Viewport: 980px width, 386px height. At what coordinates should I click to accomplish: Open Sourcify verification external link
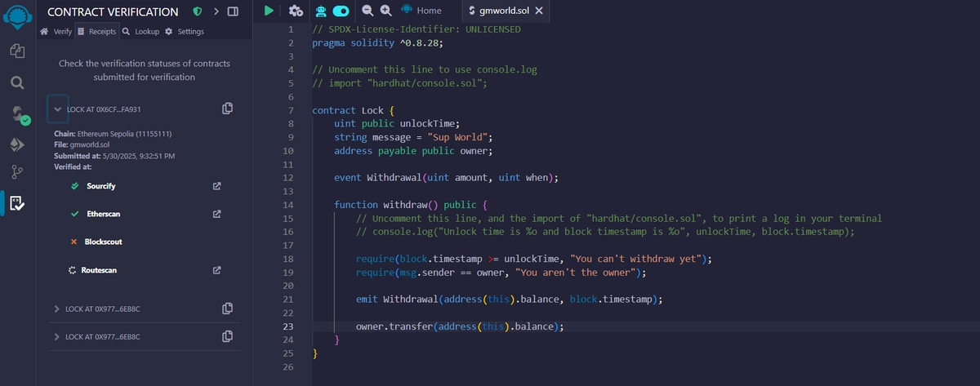tap(216, 186)
